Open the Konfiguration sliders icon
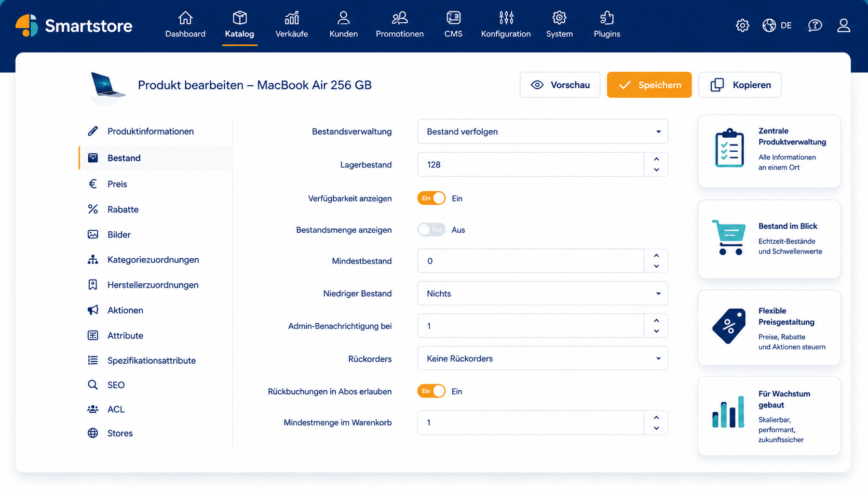 (x=506, y=18)
